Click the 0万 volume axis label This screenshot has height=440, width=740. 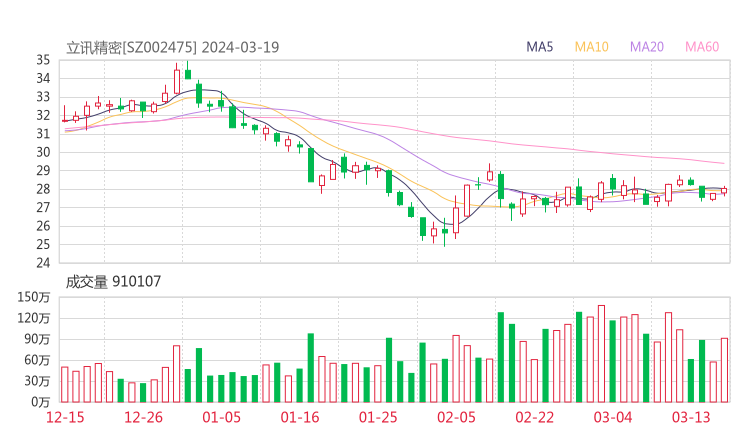pyautogui.click(x=41, y=402)
